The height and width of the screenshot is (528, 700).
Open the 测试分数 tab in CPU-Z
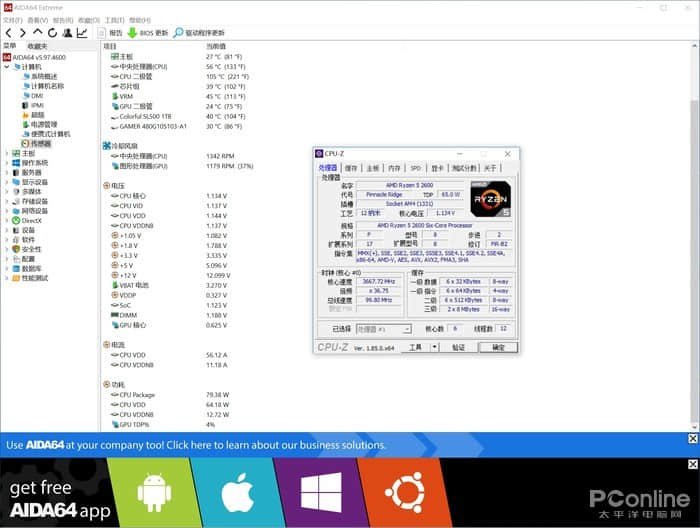(464, 168)
